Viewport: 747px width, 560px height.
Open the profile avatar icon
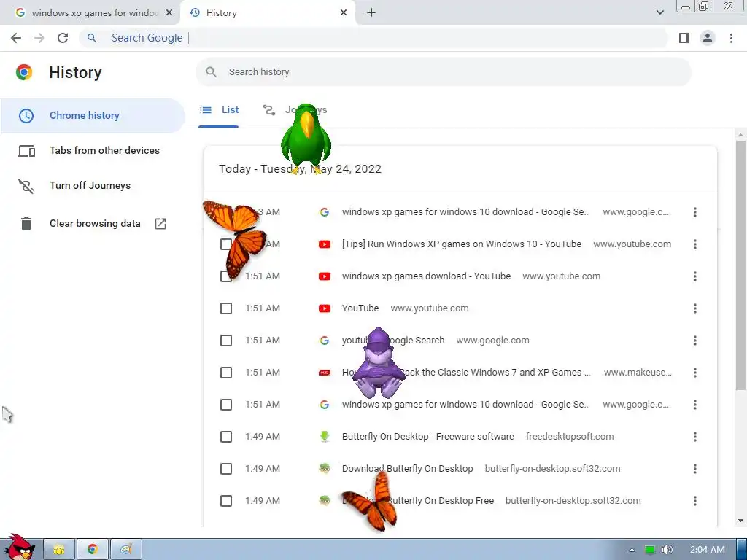point(708,38)
